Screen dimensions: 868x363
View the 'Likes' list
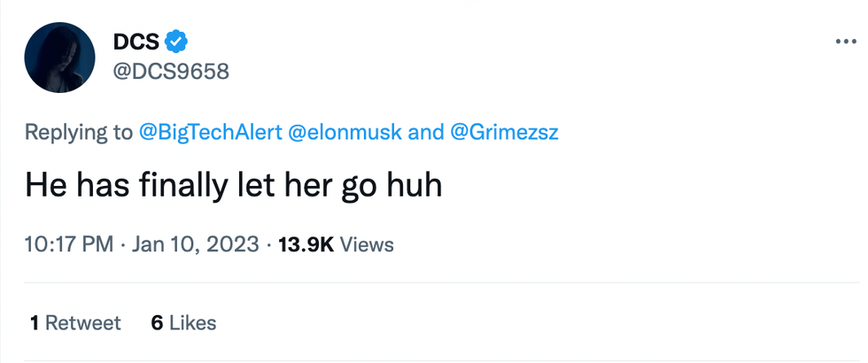[x=192, y=323]
